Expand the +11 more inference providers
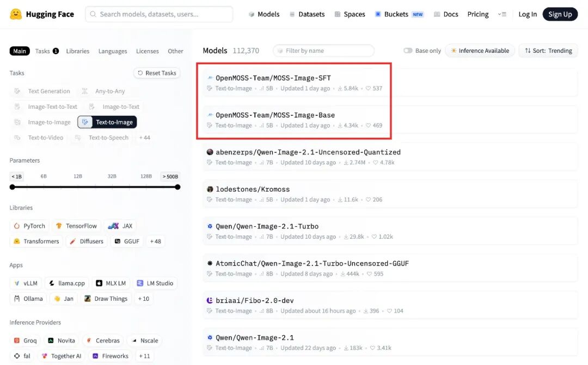 pyautogui.click(x=144, y=356)
